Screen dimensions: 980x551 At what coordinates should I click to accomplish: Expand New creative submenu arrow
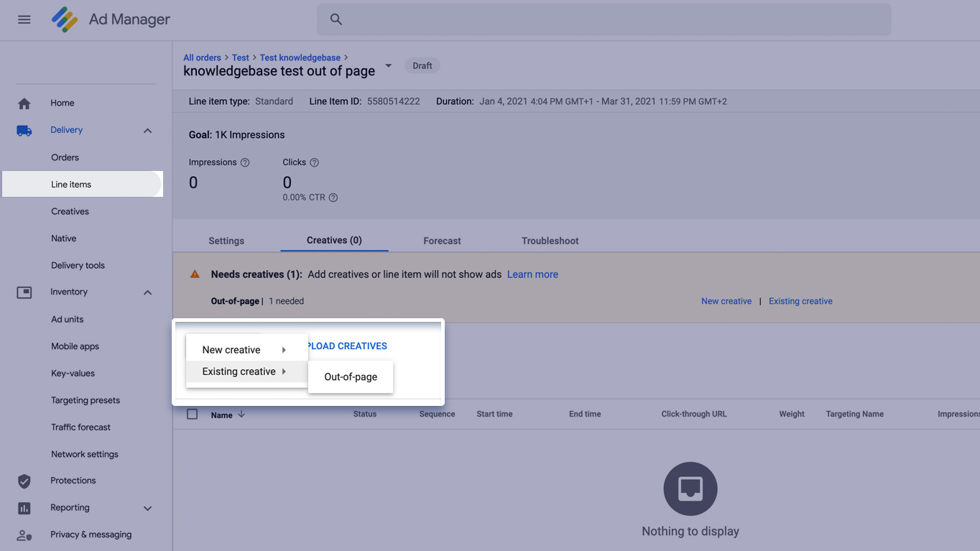[285, 350]
